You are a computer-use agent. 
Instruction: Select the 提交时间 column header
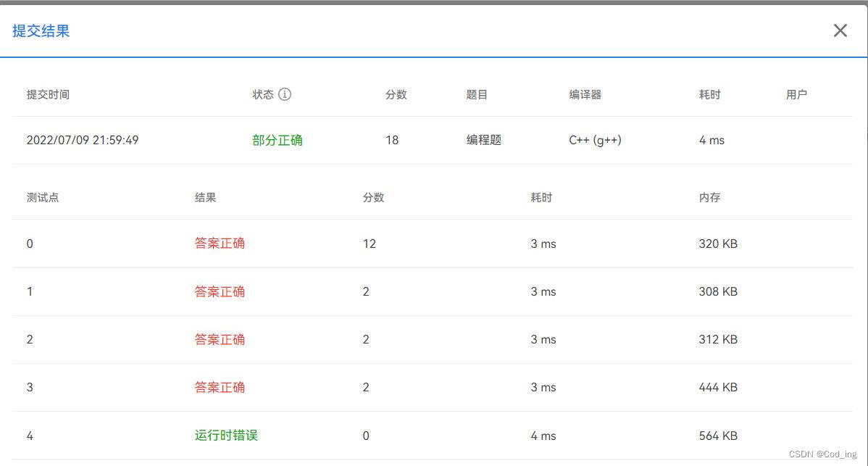(48, 95)
